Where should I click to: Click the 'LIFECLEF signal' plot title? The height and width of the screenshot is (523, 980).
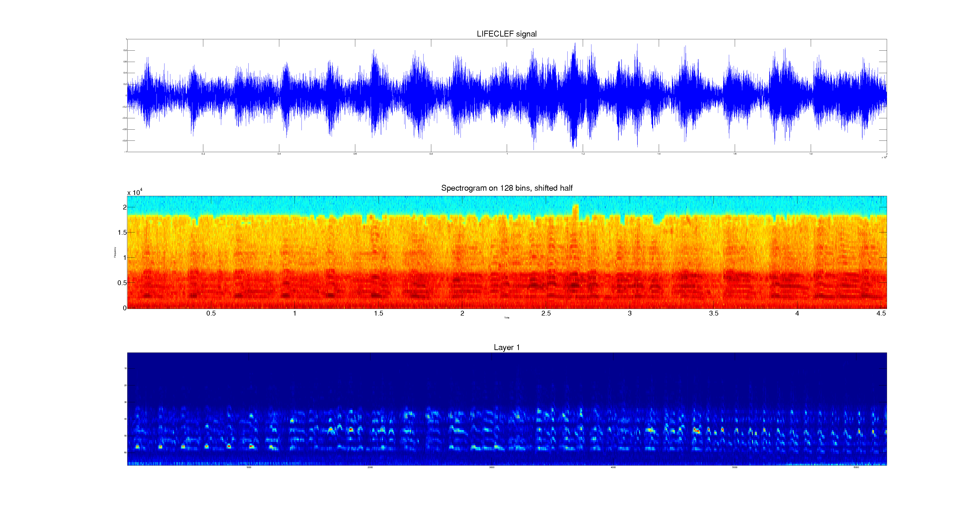506,34
